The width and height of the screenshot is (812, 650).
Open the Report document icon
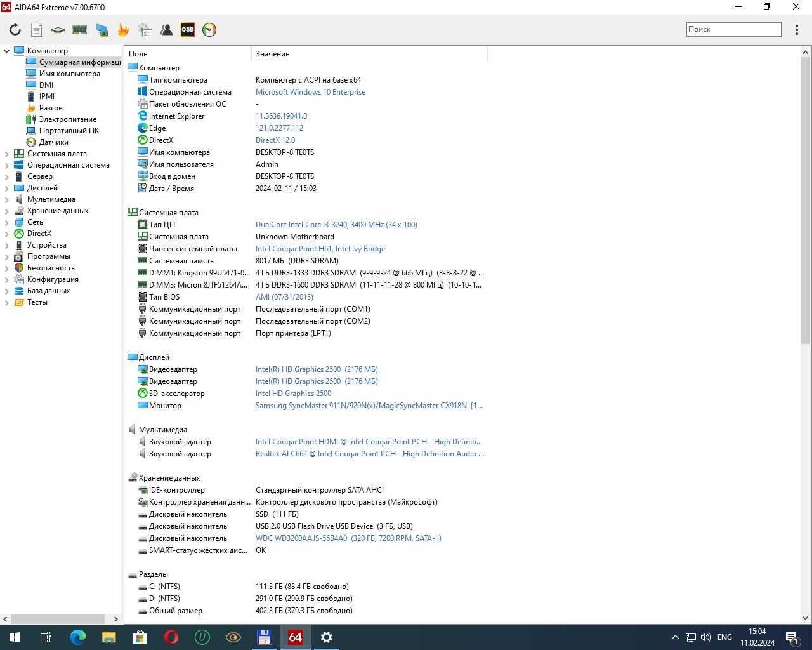click(37, 30)
